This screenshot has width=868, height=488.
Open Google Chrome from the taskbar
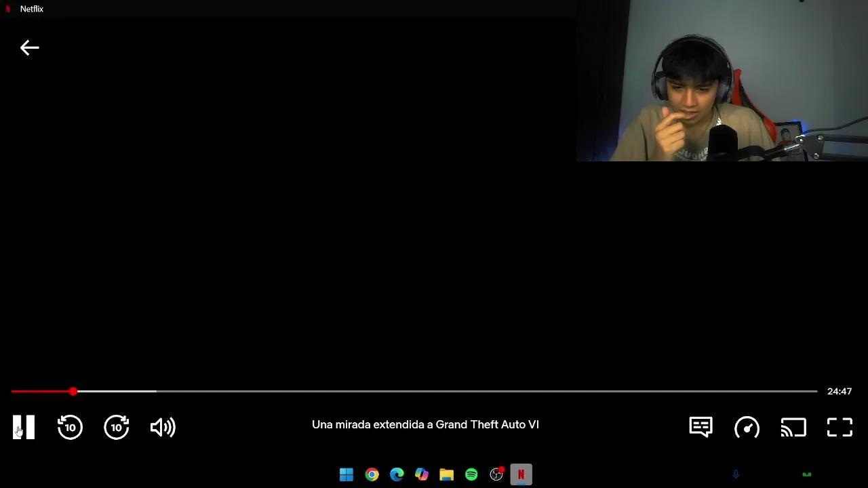[372, 474]
